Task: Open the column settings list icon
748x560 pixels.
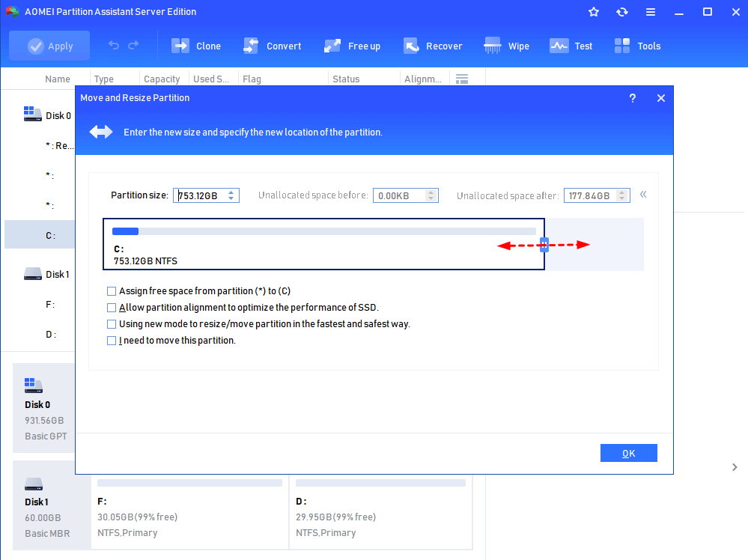Action: pyautogui.click(x=462, y=79)
